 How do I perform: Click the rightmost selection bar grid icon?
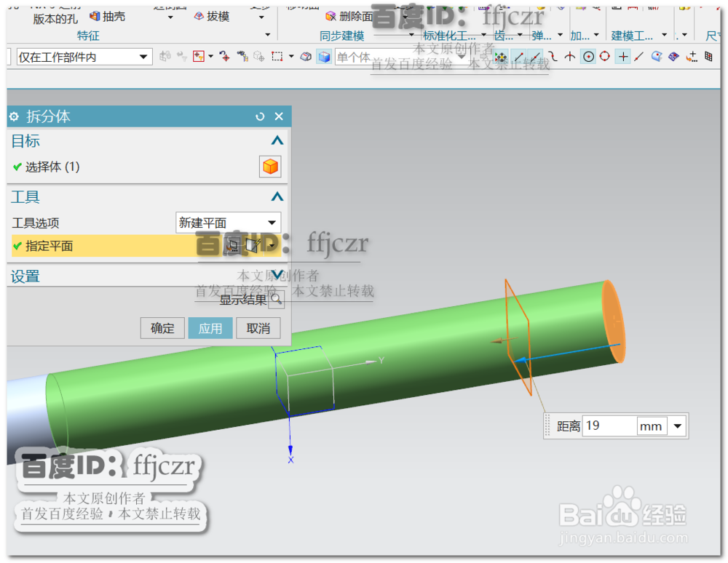pos(708,57)
